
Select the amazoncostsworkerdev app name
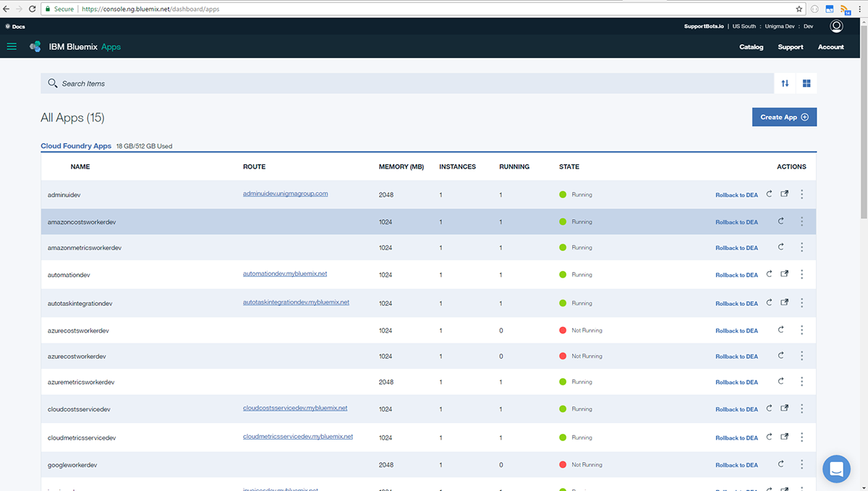(82, 222)
